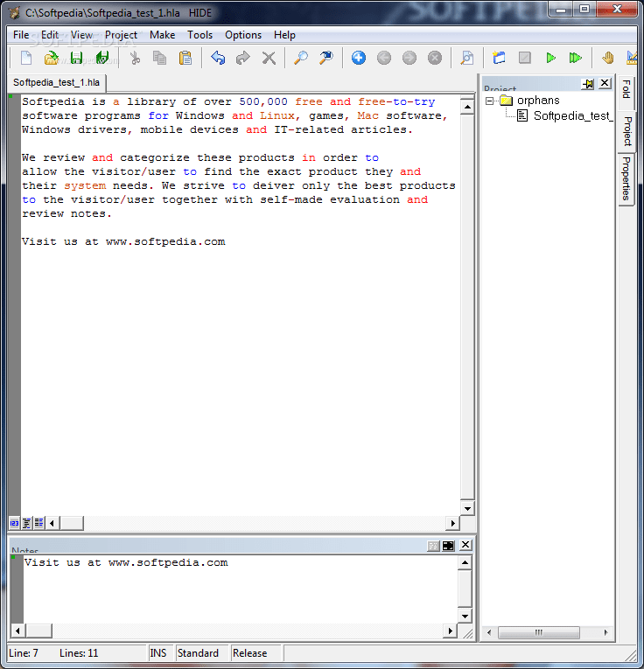
Task: Open the Help menu
Action: pyautogui.click(x=284, y=35)
